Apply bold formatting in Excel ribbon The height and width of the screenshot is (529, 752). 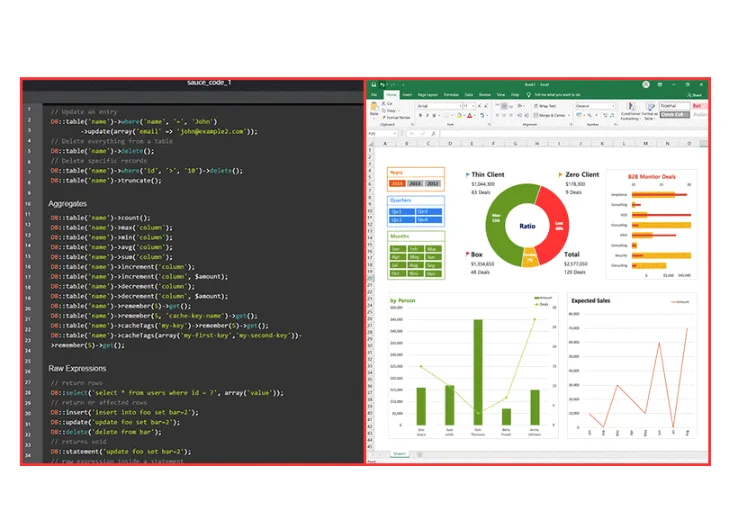419,115
